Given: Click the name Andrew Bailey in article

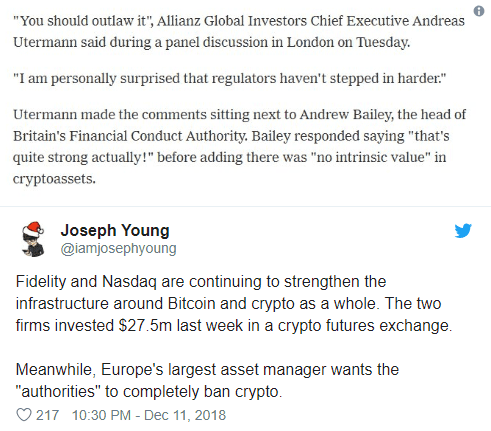Looking at the screenshot, I should tap(346, 115).
